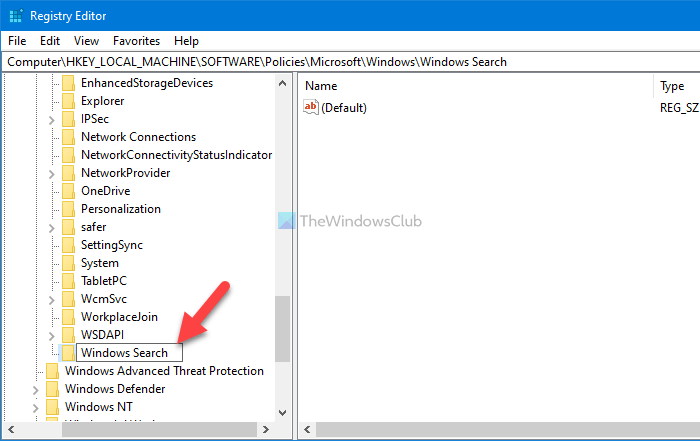Image resolution: width=700 pixels, height=441 pixels.
Task: Select the Network Connections key label
Action: click(x=138, y=137)
